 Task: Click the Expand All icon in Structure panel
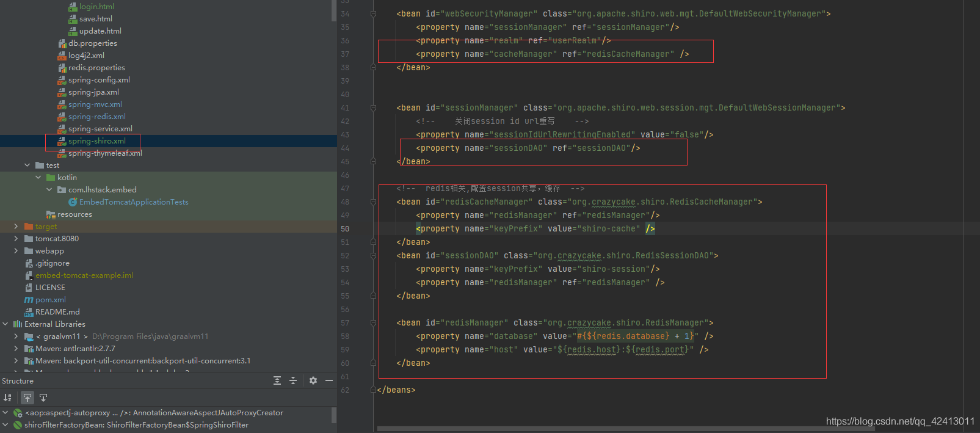tap(277, 380)
